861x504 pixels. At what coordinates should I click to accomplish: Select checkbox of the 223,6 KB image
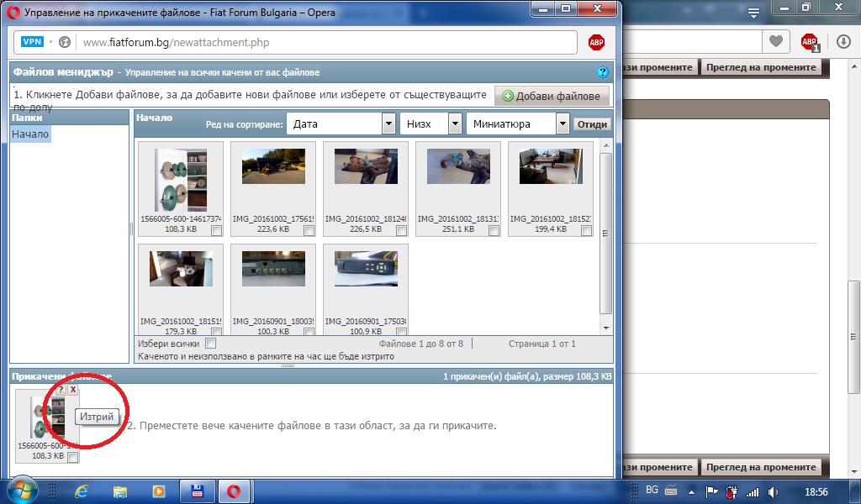309,231
